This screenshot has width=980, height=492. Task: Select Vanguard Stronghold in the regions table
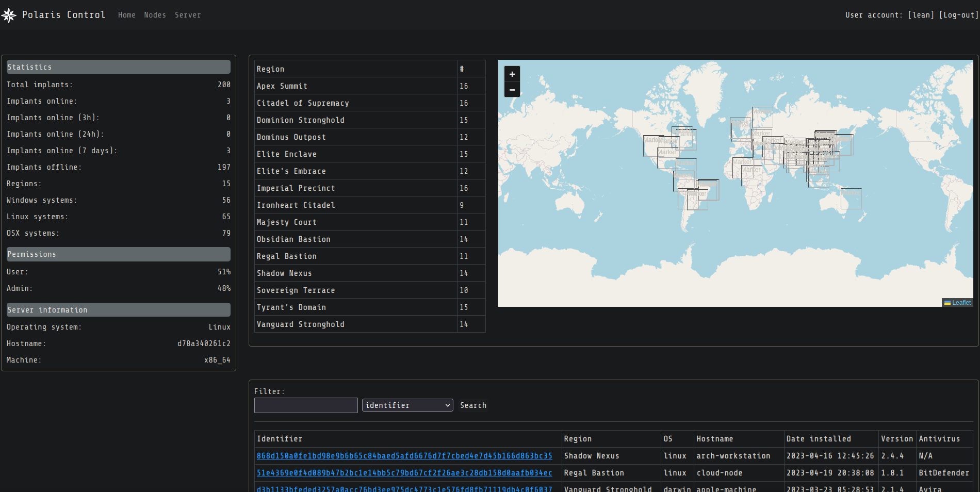coord(370,324)
